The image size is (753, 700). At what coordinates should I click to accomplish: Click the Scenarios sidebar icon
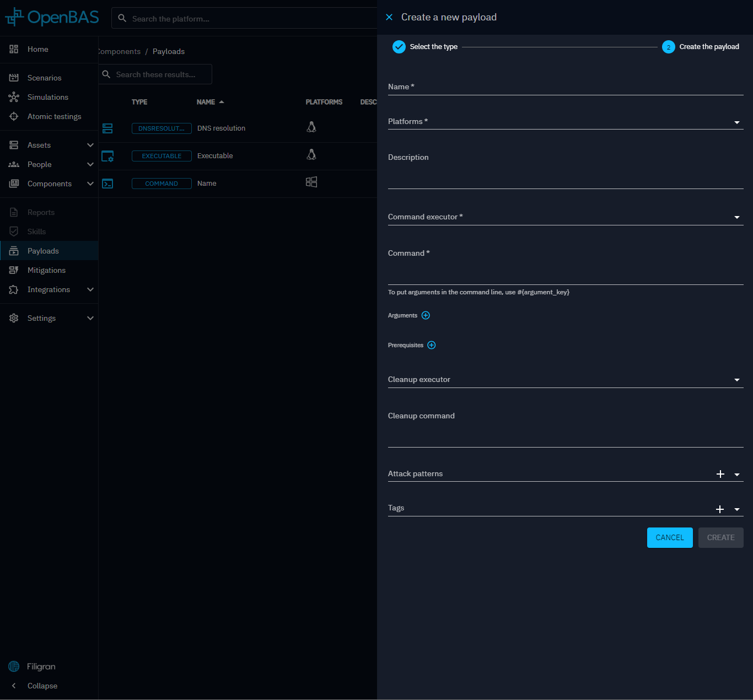pyautogui.click(x=14, y=78)
